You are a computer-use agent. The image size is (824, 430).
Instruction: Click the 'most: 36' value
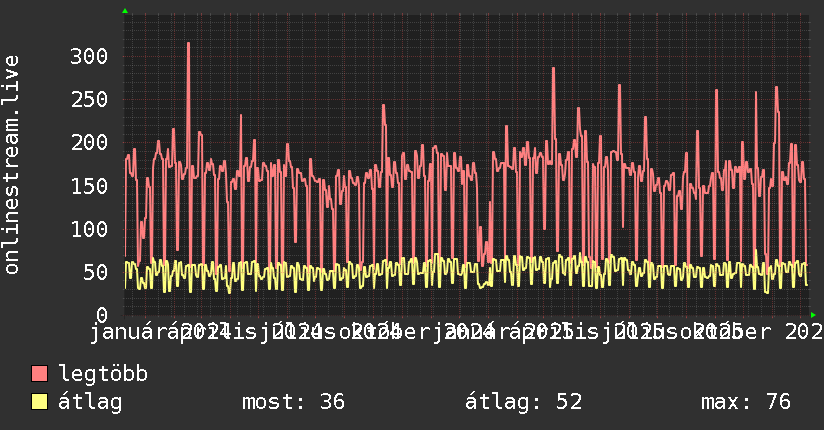pos(293,402)
